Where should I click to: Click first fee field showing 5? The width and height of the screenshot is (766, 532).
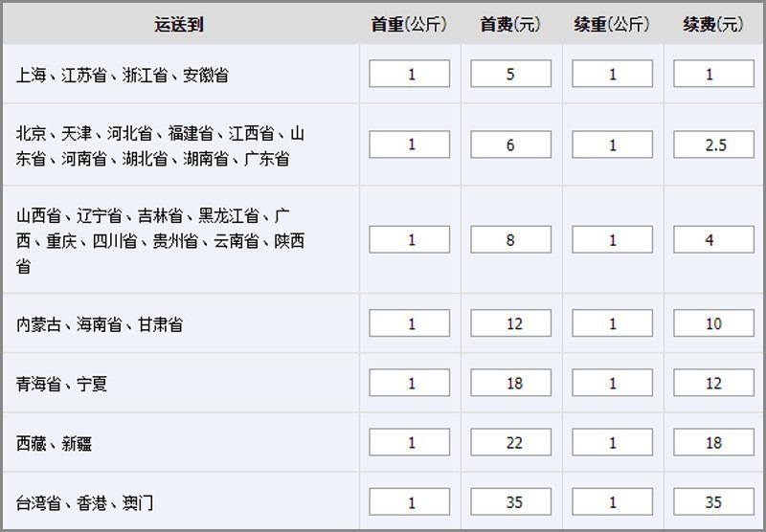click(x=511, y=74)
